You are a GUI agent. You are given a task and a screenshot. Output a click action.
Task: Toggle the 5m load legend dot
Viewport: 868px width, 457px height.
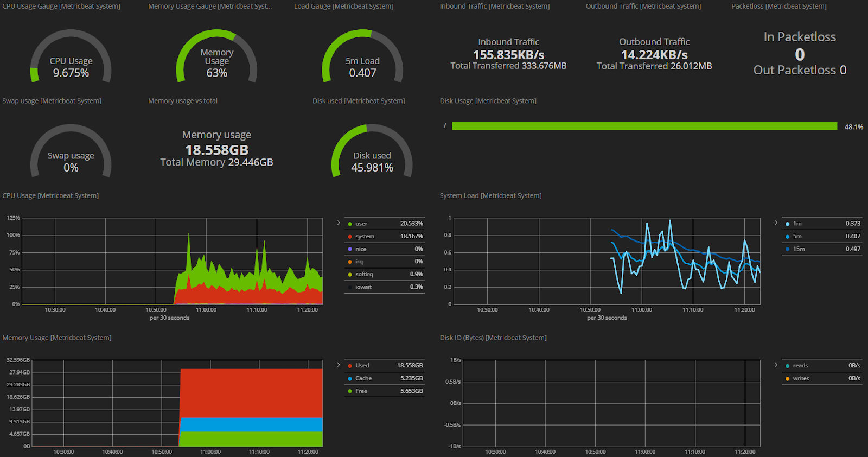(787, 237)
